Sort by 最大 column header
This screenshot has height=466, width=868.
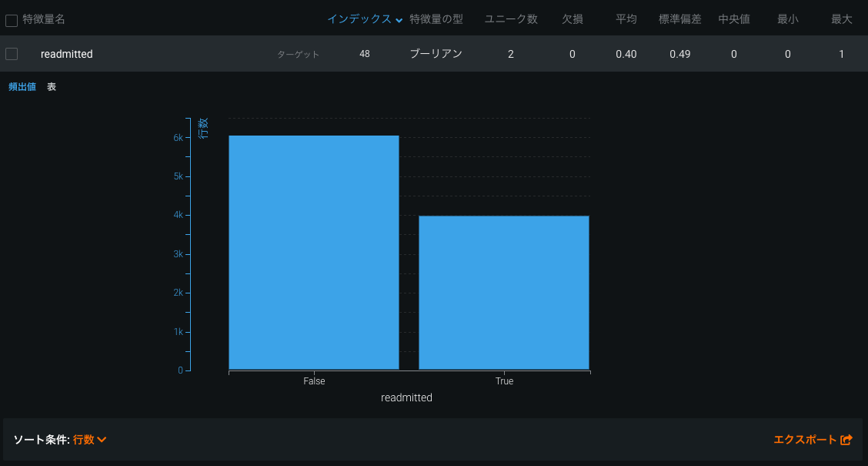pos(842,19)
